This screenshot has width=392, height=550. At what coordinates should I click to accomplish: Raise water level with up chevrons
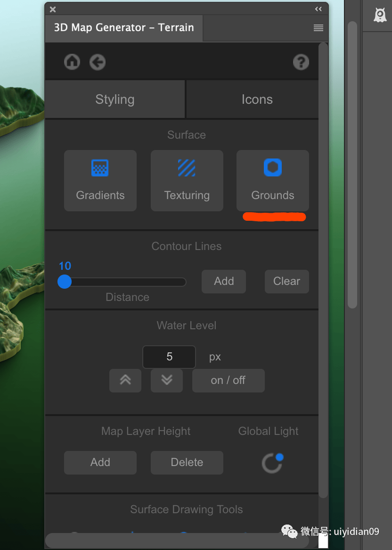pyautogui.click(x=125, y=380)
